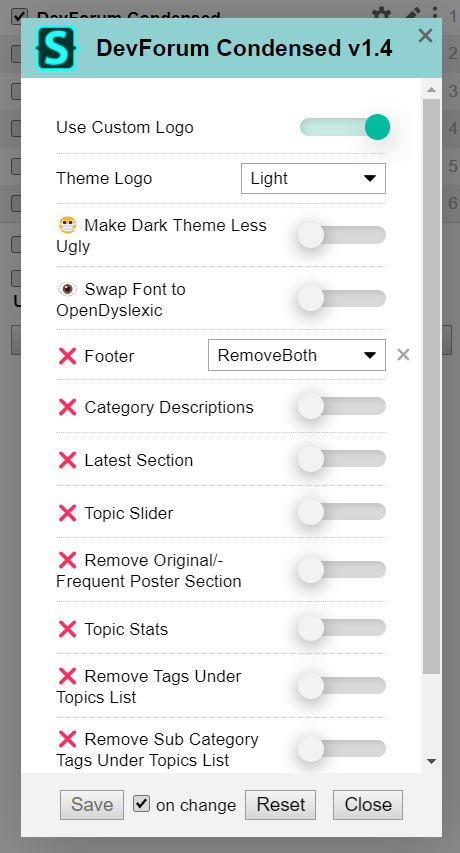Image resolution: width=460 pixels, height=853 pixels.
Task: Clear the Footer selection with gray X
Action: (403, 355)
